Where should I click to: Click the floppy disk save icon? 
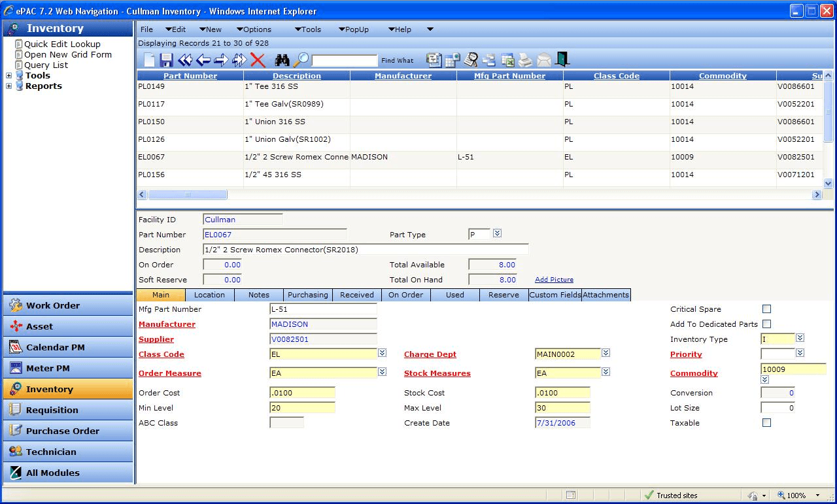[167, 60]
